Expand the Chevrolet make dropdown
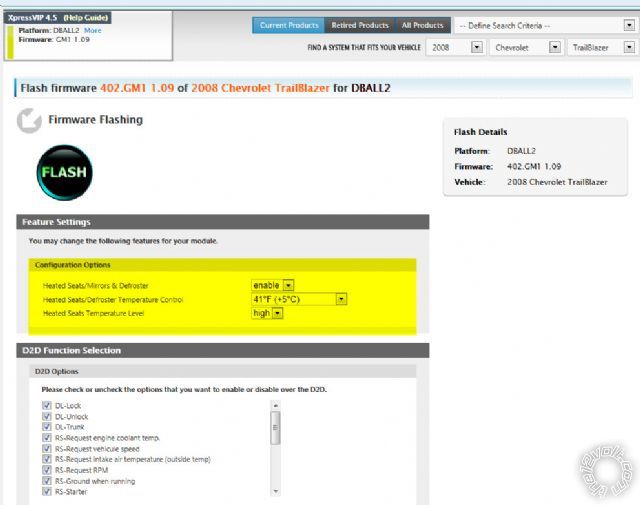The image size is (640, 505). click(x=526, y=47)
